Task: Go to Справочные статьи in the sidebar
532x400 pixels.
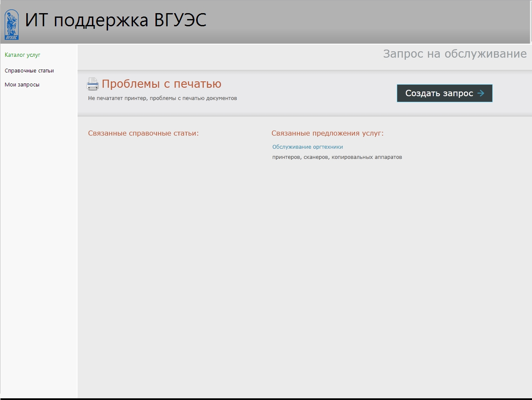Action: tap(29, 71)
